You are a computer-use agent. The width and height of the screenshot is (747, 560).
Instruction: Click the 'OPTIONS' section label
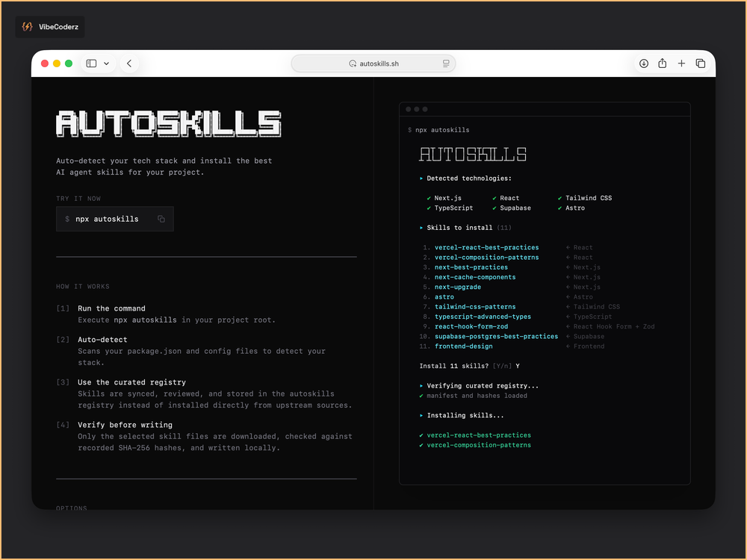(72, 508)
